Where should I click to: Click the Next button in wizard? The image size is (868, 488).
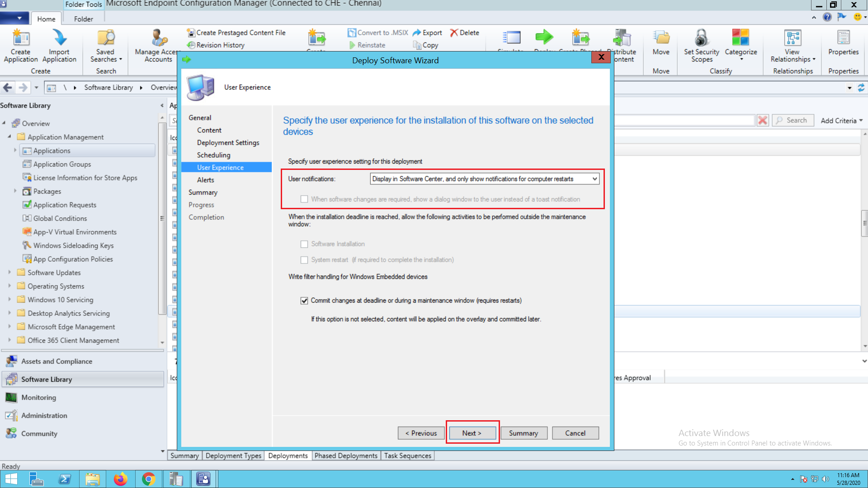point(472,433)
